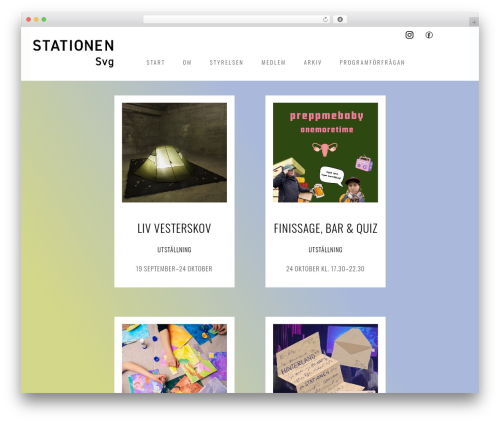Click UTSTÄLLNING label under Liv Vesterskov
This screenshot has width=500, height=423.
[174, 250]
